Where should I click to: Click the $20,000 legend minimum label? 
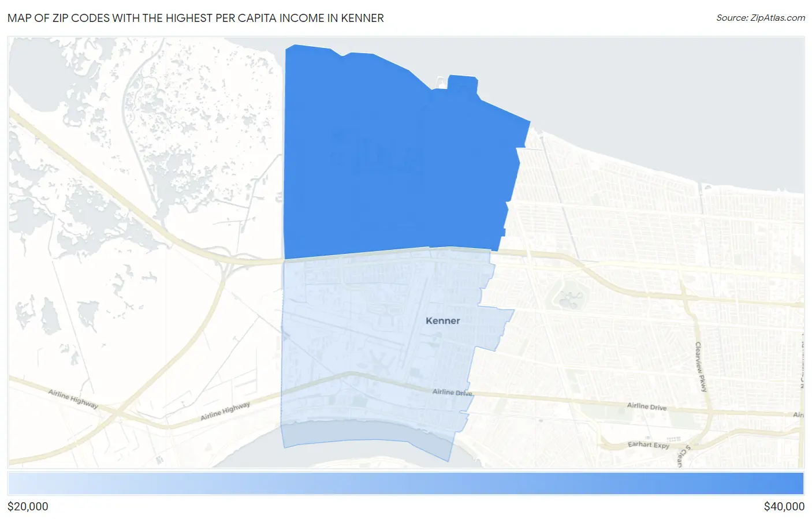(28, 506)
